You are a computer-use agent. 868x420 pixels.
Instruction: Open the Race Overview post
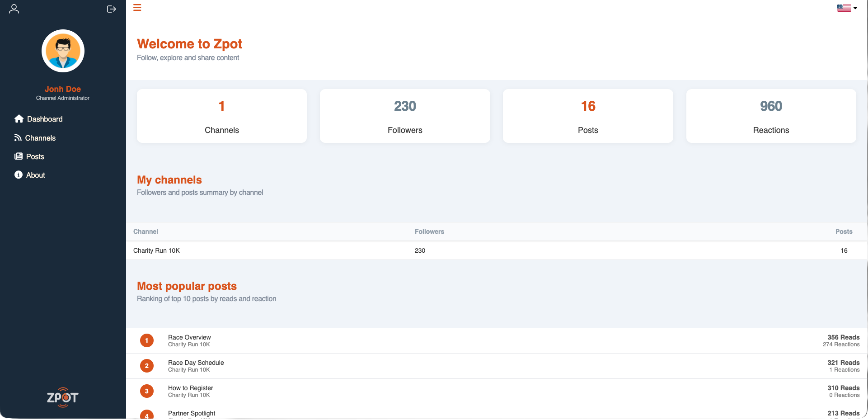[189, 338]
